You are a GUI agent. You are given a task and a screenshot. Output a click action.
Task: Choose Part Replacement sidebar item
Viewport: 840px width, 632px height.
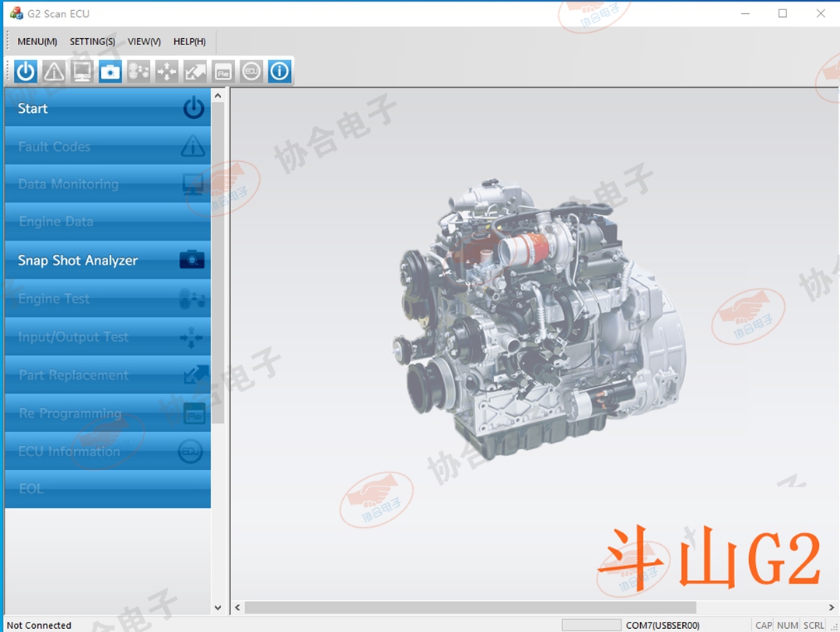(x=107, y=374)
